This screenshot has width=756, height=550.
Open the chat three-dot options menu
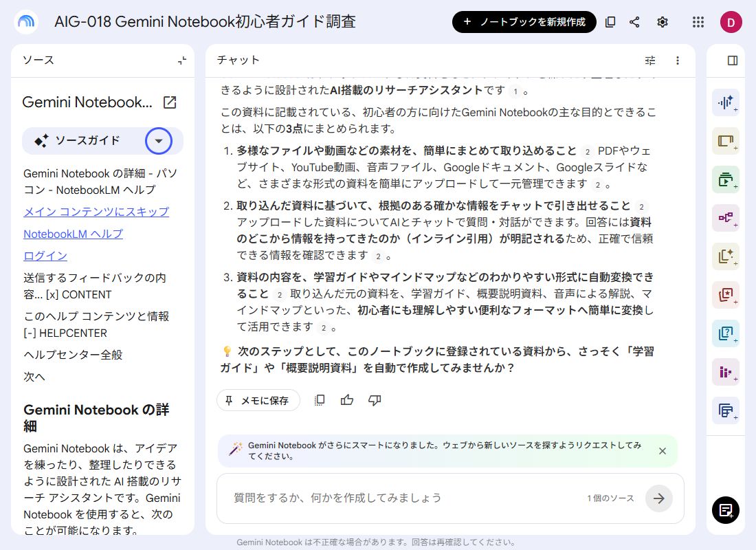click(678, 60)
